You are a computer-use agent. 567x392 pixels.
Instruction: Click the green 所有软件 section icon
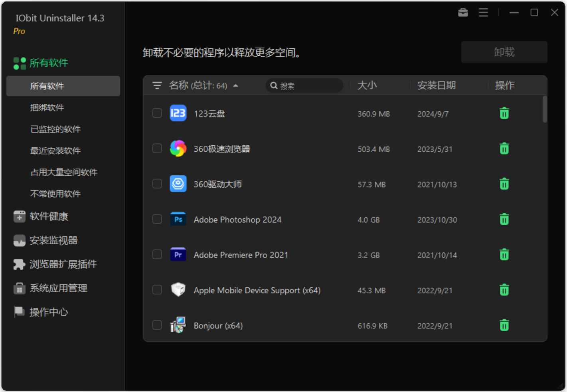tap(20, 63)
